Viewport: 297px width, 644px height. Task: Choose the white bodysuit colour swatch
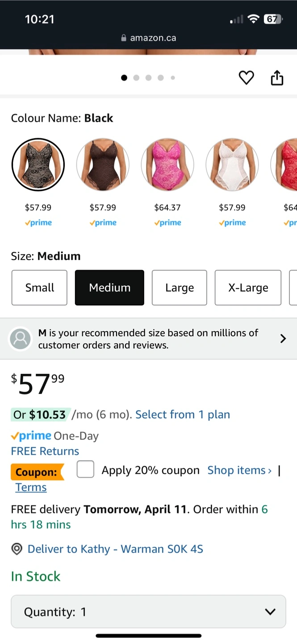click(x=232, y=165)
